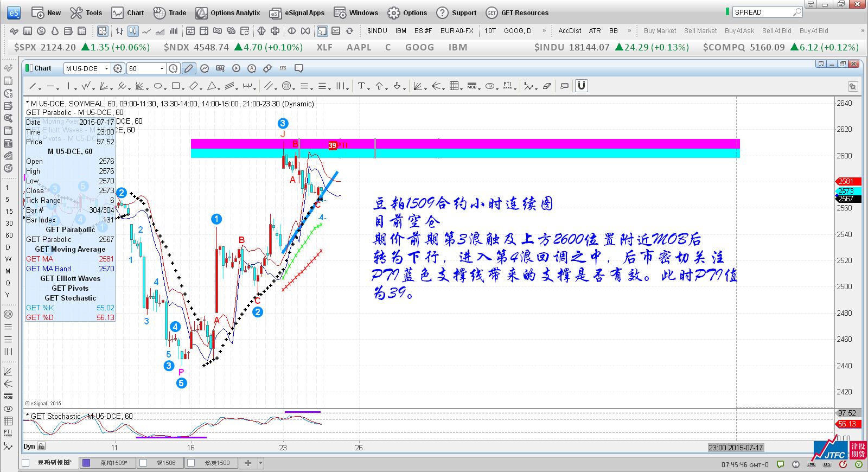Apply the ATR study shortcut
This screenshot has width=868, height=472.
point(595,31)
